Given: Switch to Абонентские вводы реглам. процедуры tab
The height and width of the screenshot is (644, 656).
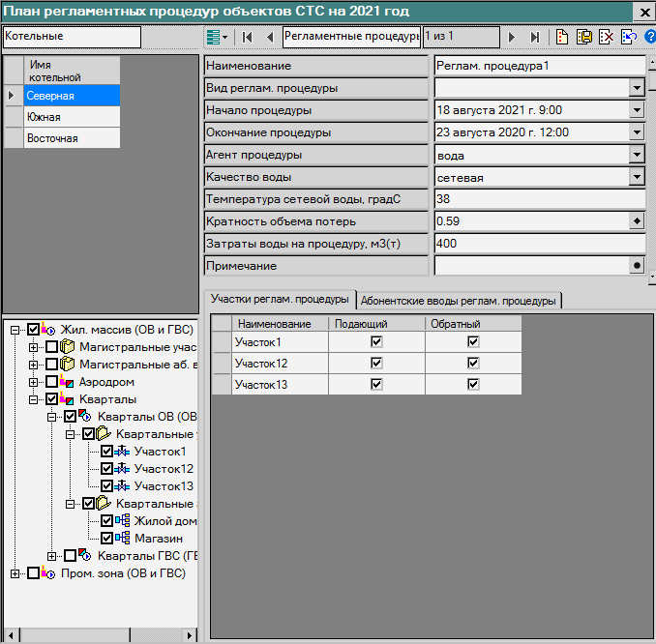Looking at the screenshot, I should [x=460, y=300].
